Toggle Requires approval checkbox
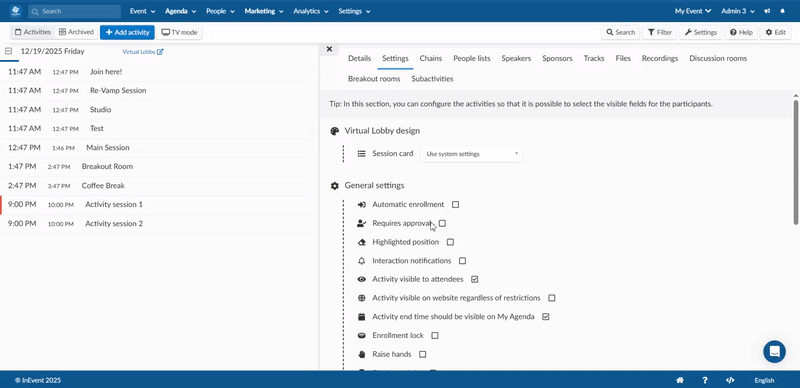The image size is (800, 388). click(442, 223)
